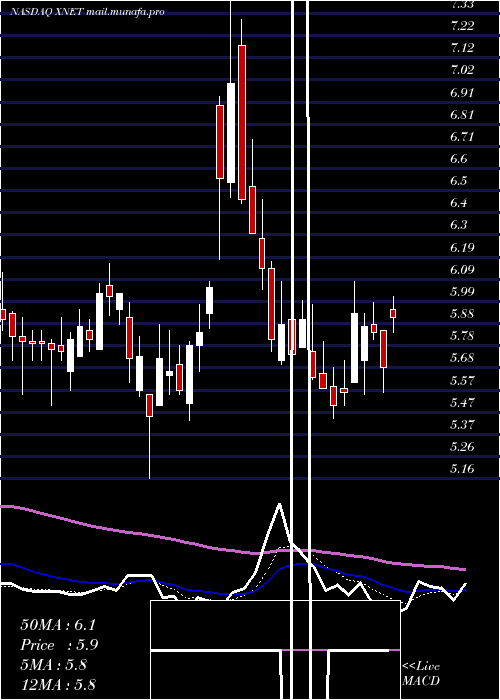Click the 6.19 price axis label
500x700 pixels.
(x=462, y=247)
